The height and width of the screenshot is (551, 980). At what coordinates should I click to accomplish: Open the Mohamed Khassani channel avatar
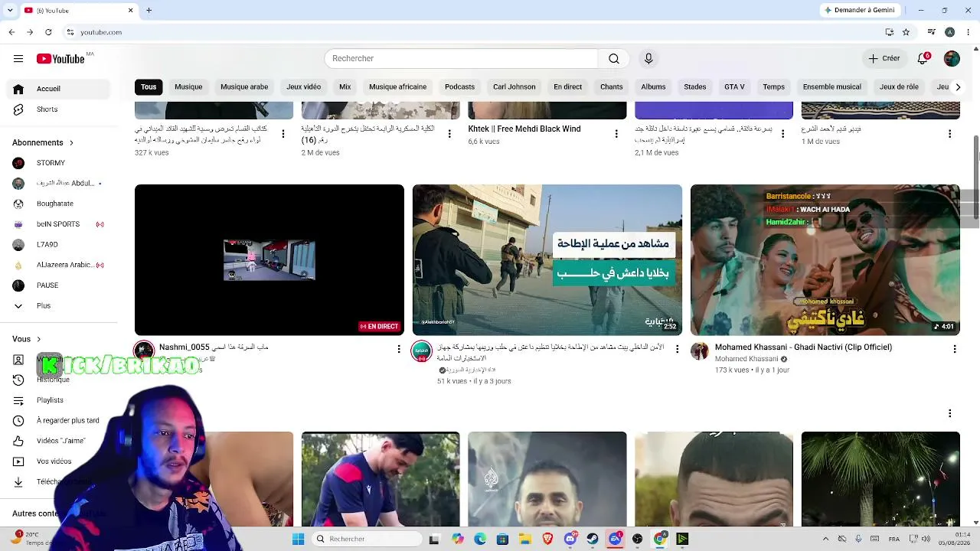point(700,351)
